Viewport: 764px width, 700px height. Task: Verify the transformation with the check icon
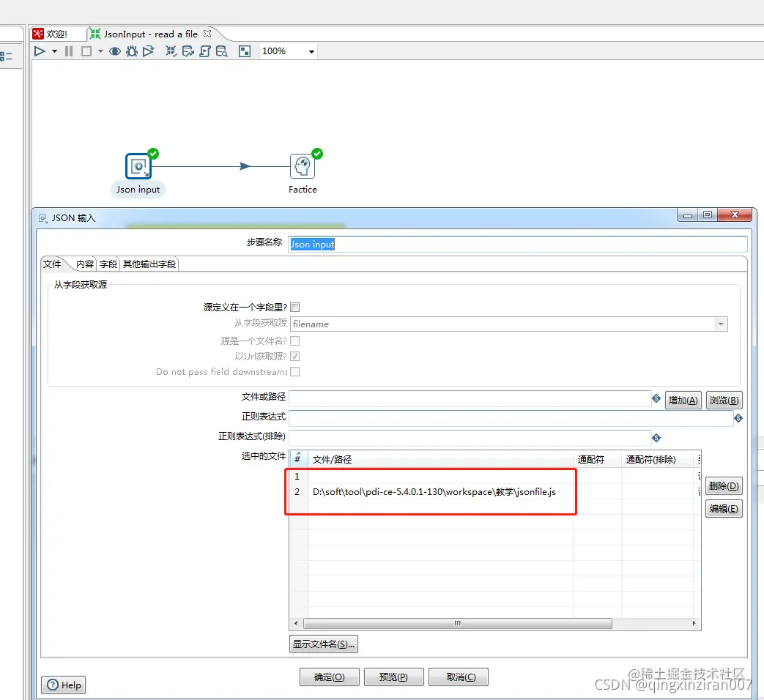click(x=171, y=51)
